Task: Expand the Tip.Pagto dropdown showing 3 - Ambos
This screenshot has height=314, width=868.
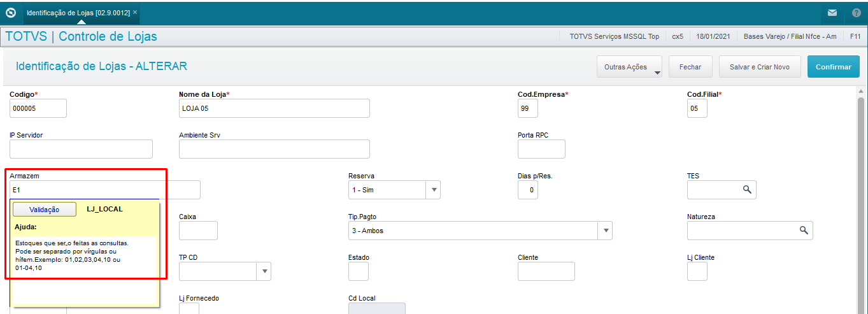Action: (x=604, y=231)
